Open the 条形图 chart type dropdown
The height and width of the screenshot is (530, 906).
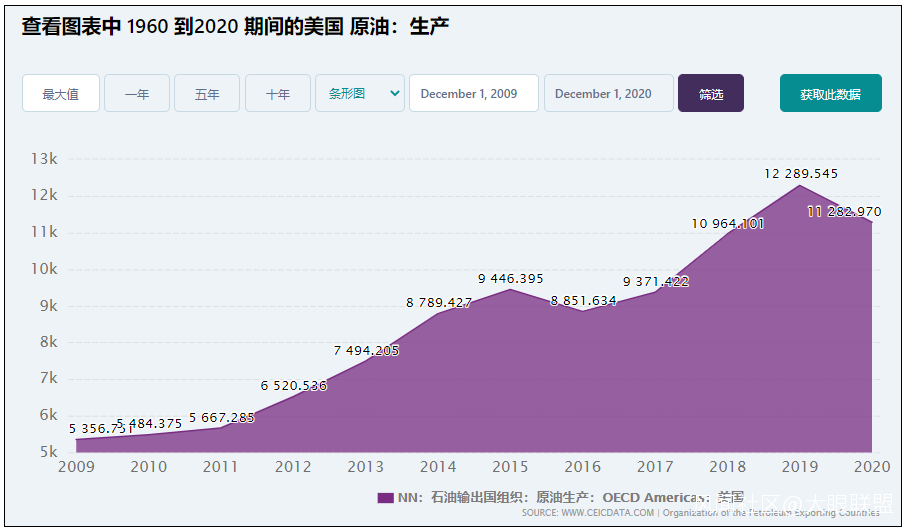(359, 93)
